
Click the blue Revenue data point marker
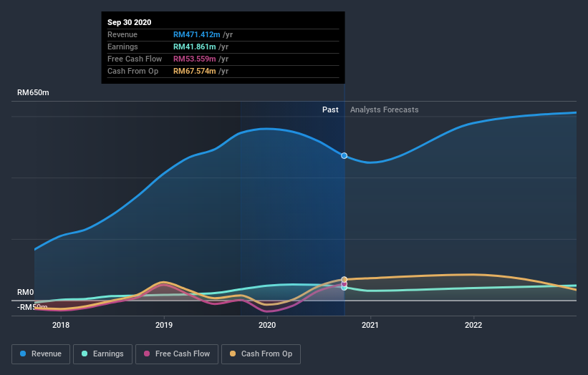pos(344,155)
